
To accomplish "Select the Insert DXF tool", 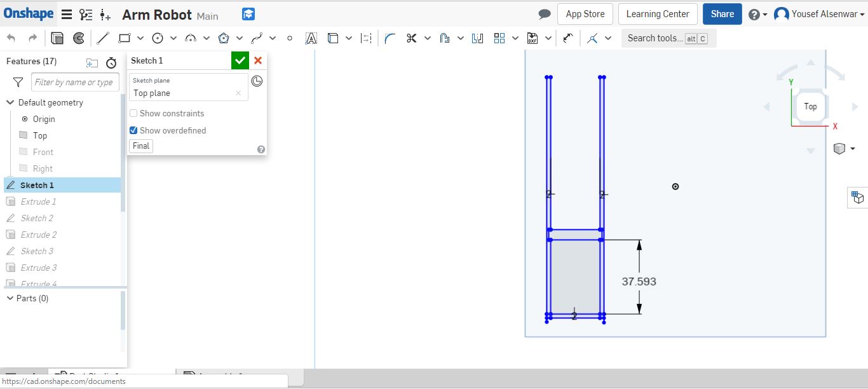I will tap(532, 38).
